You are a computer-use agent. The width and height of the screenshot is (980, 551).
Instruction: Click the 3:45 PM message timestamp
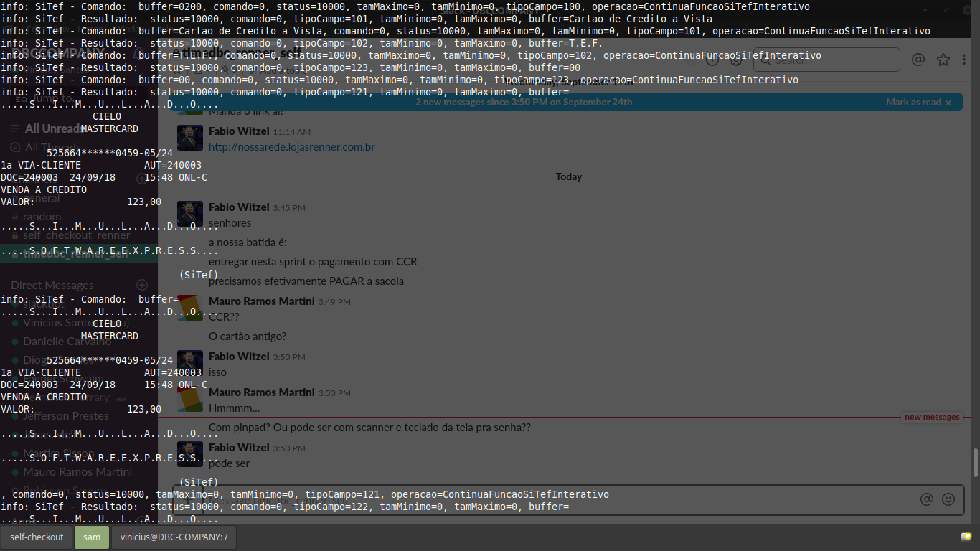(x=289, y=208)
